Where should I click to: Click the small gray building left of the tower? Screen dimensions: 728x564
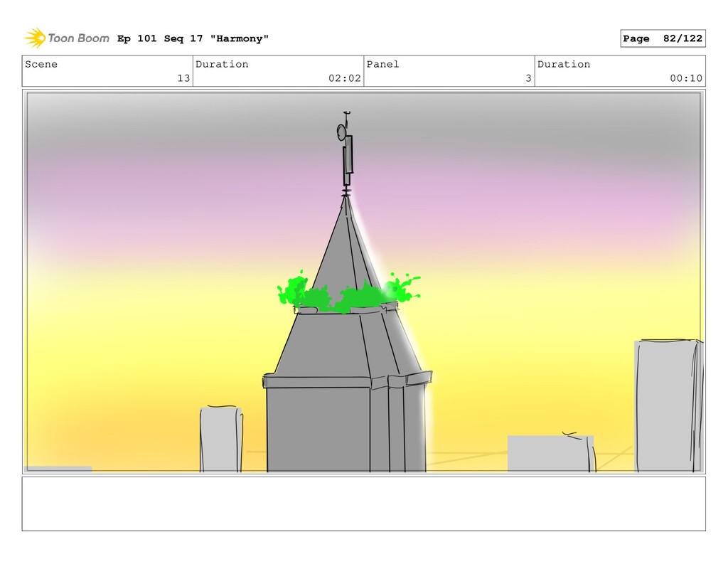pyautogui.click(x=221, y=440)
